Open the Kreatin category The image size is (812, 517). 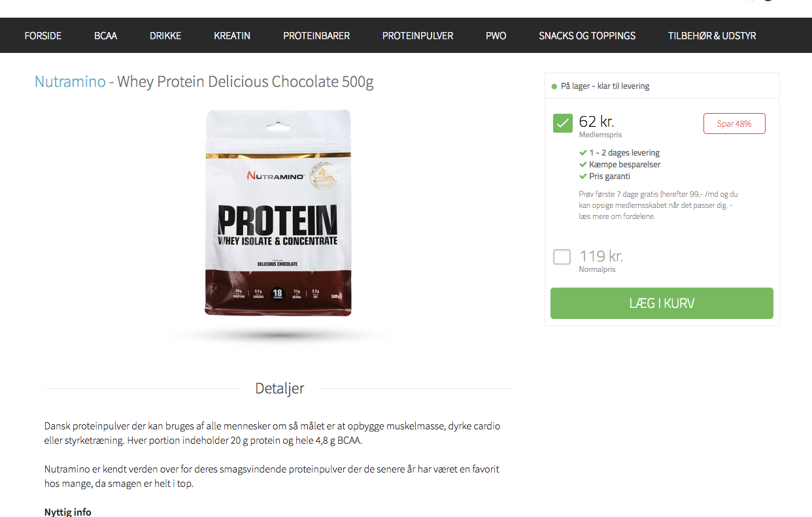click(x=232, y=35)
